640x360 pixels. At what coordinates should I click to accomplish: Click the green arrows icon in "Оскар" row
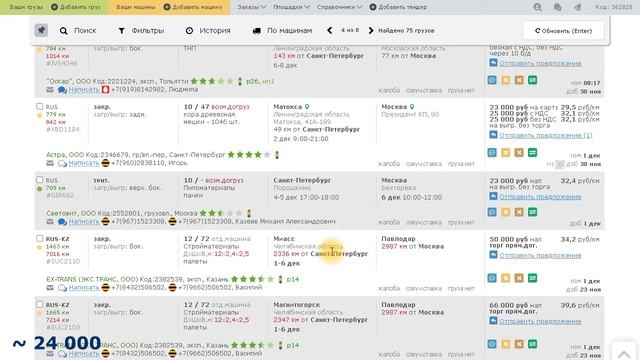coord(532,80)
